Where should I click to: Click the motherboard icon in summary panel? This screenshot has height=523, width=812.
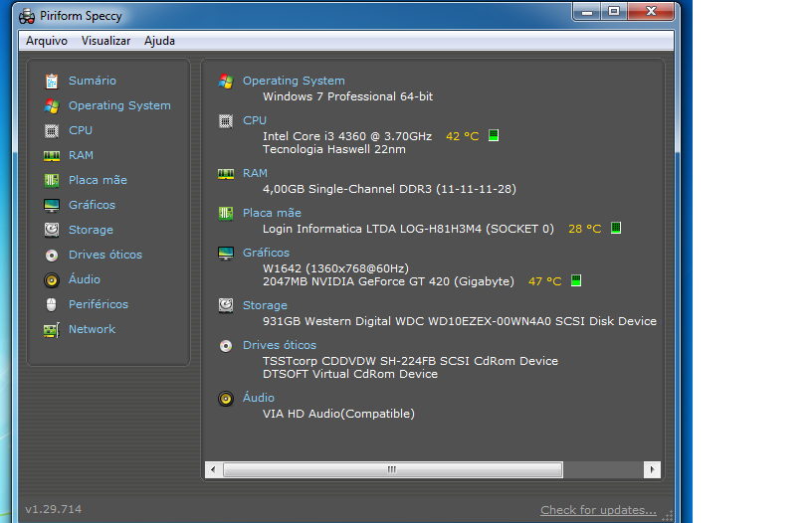pos(226,213)
